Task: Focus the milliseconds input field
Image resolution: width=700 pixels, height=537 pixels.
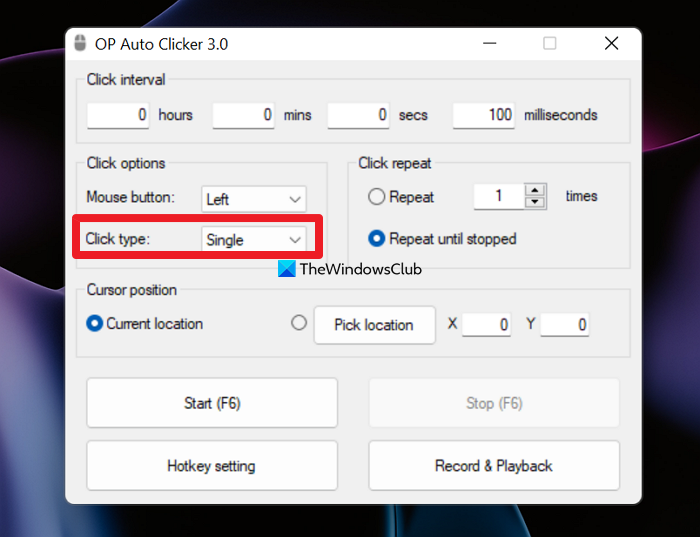Action: (x=484, y=115)
